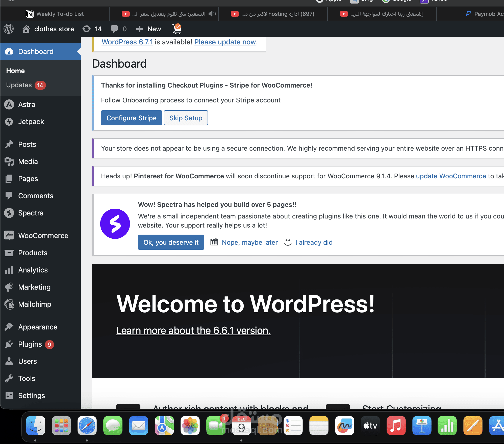Click the shopping cart icon in admin bar

coord(177,29)
